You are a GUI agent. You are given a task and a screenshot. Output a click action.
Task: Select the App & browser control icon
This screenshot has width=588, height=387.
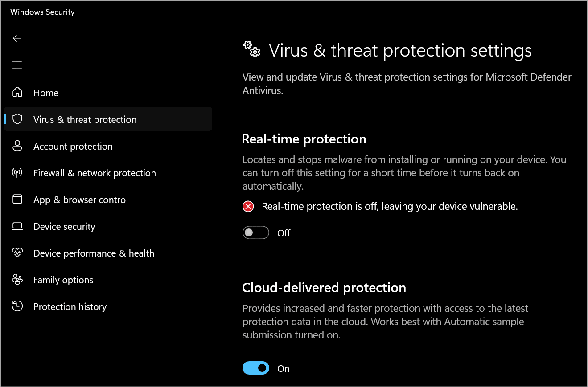click(17, 200)
